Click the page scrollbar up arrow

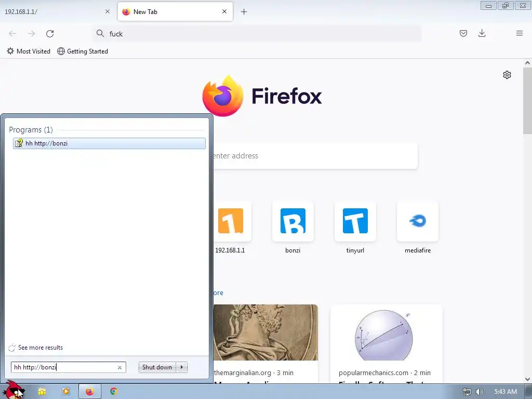pyautogui.click(x=527, y=63)
